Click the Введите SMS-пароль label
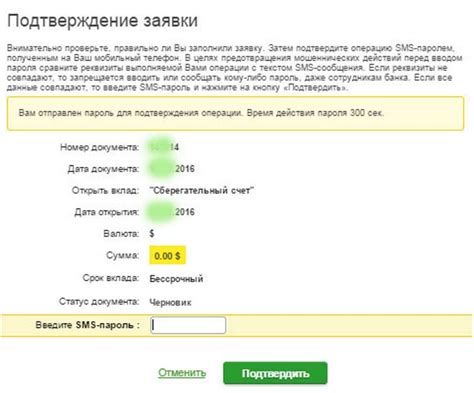The image size is (474, 393). pos(87,325)
